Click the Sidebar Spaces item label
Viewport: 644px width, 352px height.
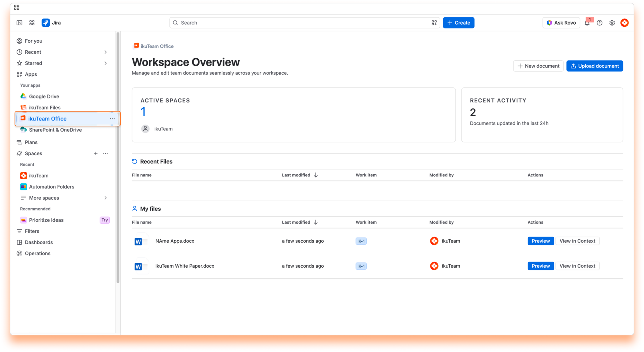point(34,153)
